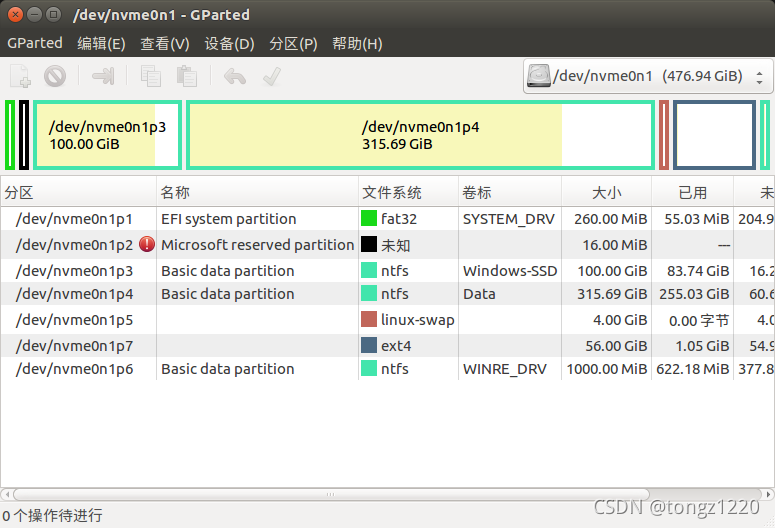Click the Resize/Move toolbar icon
This screenshot has height=528, width=775.
click(x=103, y=76)
